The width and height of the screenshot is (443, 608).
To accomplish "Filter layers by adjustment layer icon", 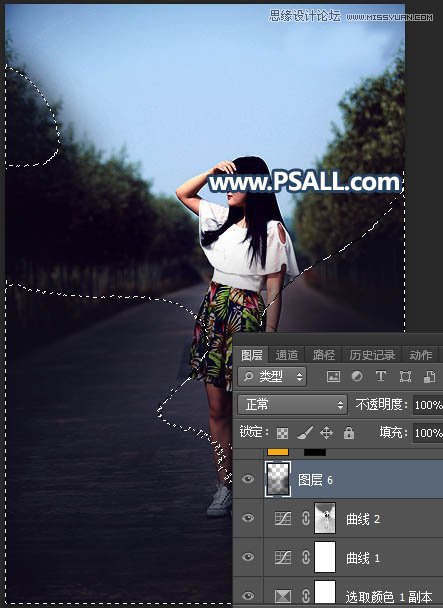I will [357, 376].
